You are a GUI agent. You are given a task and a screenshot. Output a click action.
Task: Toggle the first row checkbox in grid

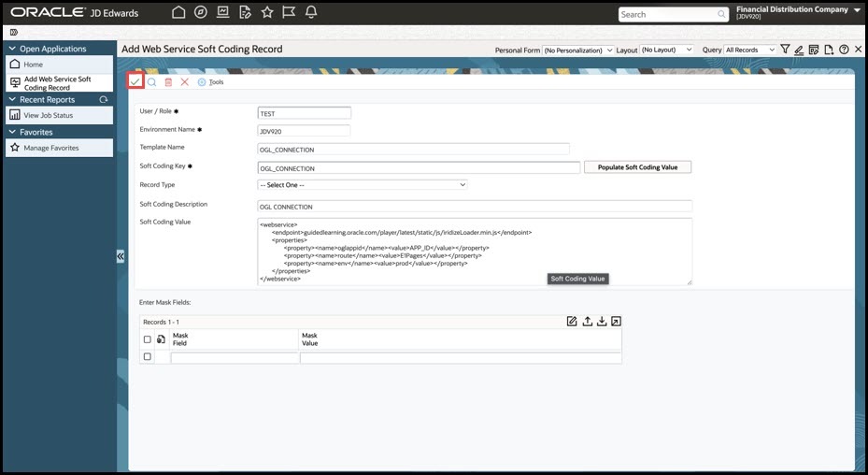tap(148, 356)
